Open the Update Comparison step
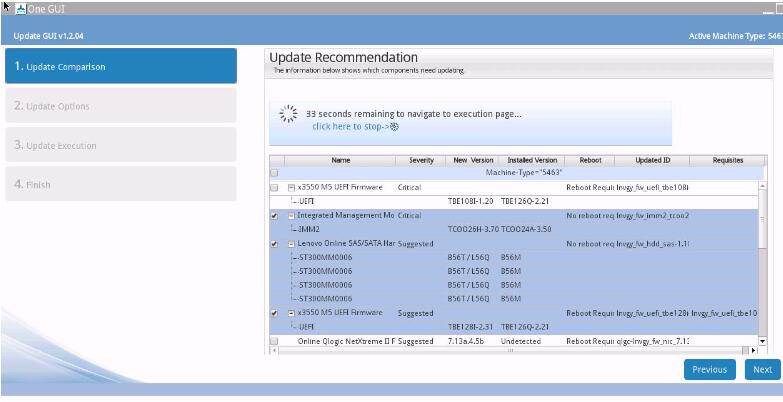 tap(121, 66)
